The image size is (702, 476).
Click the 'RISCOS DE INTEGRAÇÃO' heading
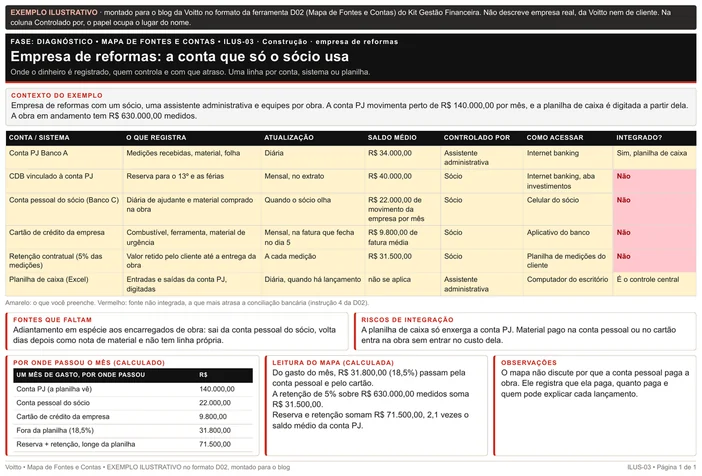[407, 320]
